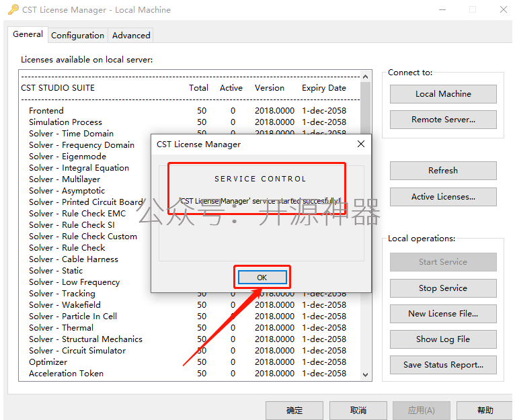Connect to Local Machine
Image resolution: width=515 pixels, height=420 pixels.
click(443, 94)
